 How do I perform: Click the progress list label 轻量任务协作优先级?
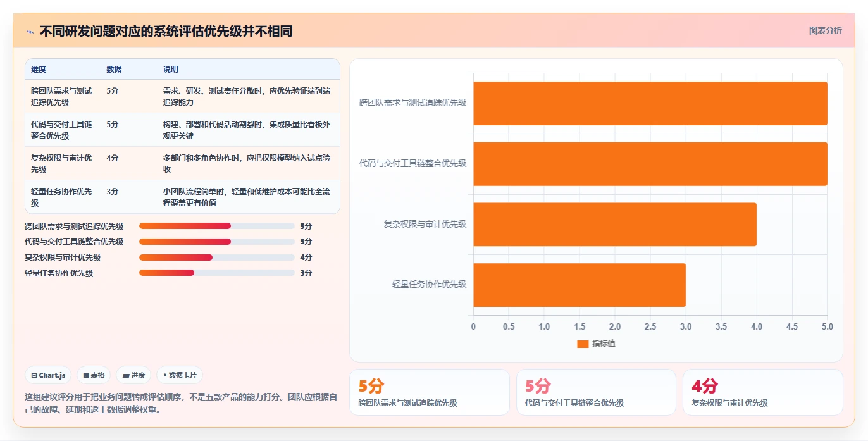click(x=59, y=273)
